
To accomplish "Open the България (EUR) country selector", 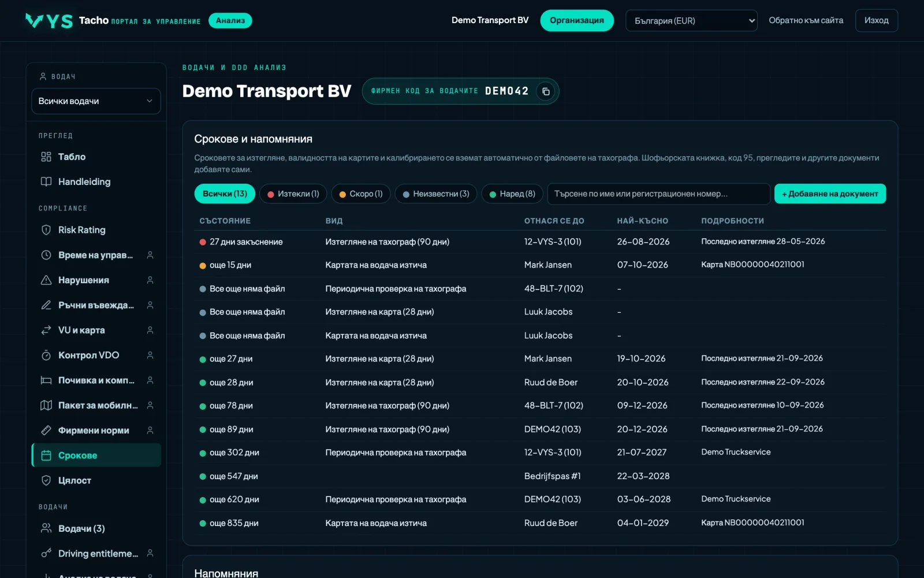I will pos(691,21).
